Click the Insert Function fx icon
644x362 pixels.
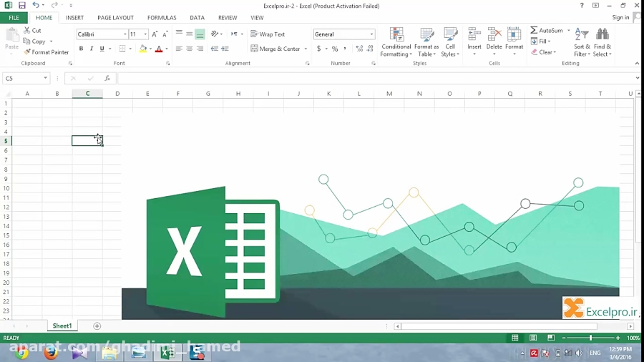107,78
